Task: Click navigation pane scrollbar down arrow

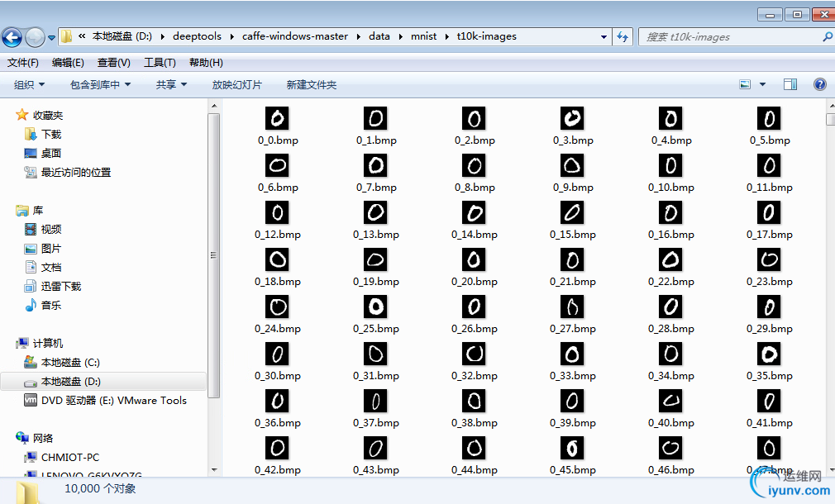Action: [214, 470]
